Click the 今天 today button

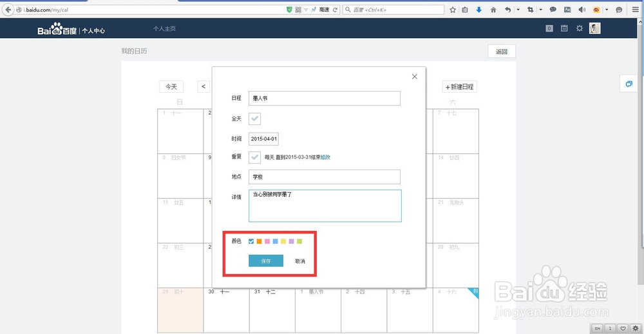[171, 87]
